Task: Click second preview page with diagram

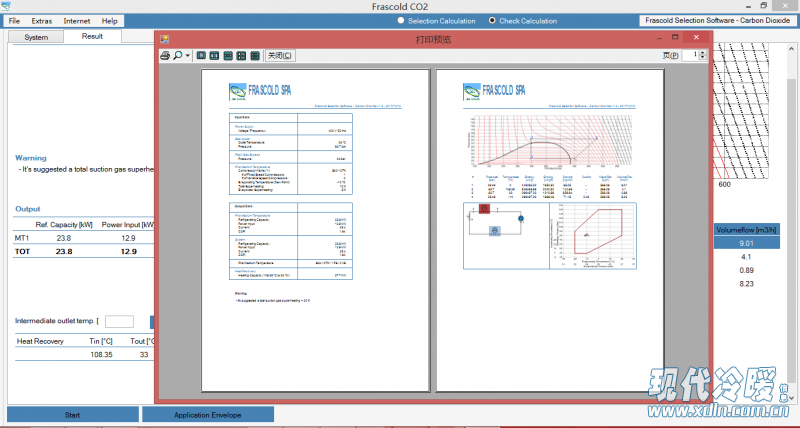Action: coord(550,231)
